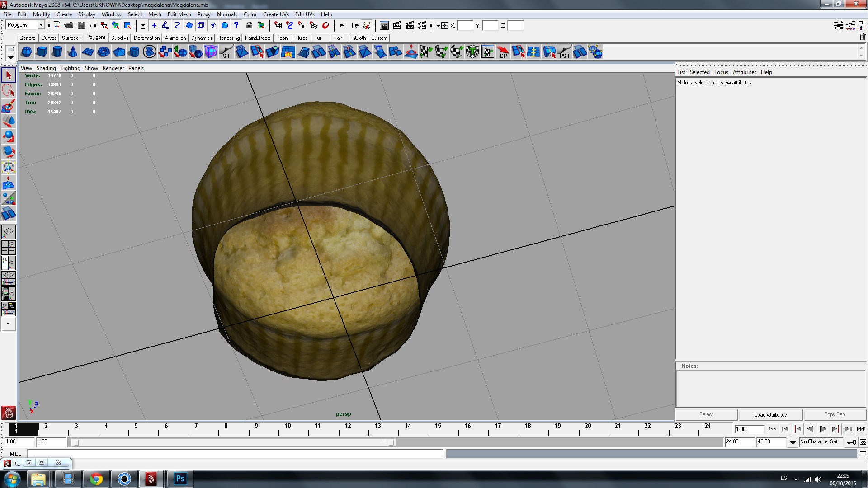The width and height of the screenshot is (868, 488).
Task: Create a polygon torus from the shelf
Action: click(x=104, y=52)
